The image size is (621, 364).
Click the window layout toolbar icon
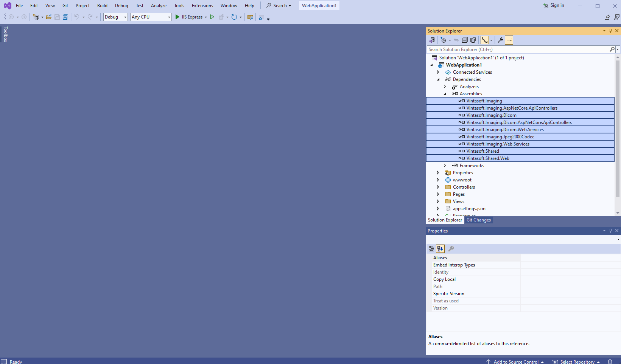click(x=261, y=17)
